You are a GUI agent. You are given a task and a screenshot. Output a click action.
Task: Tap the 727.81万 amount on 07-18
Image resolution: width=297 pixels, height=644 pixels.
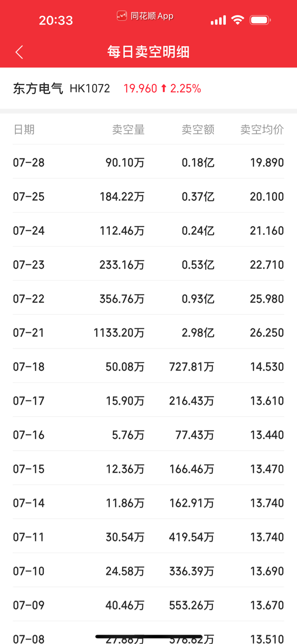click(x=192, y=367)
